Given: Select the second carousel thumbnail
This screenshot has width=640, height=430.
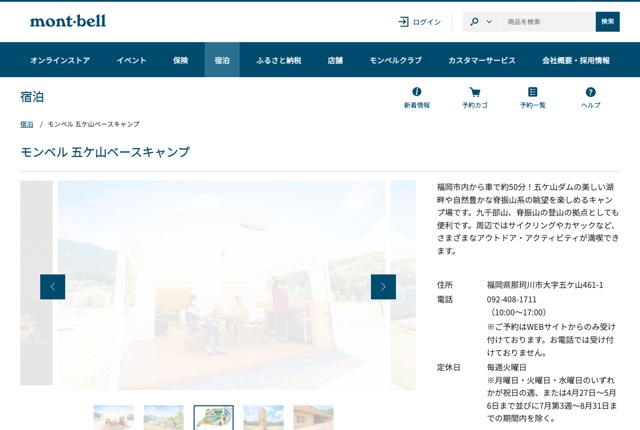Looking at the screenshot, I should point(163,417).
